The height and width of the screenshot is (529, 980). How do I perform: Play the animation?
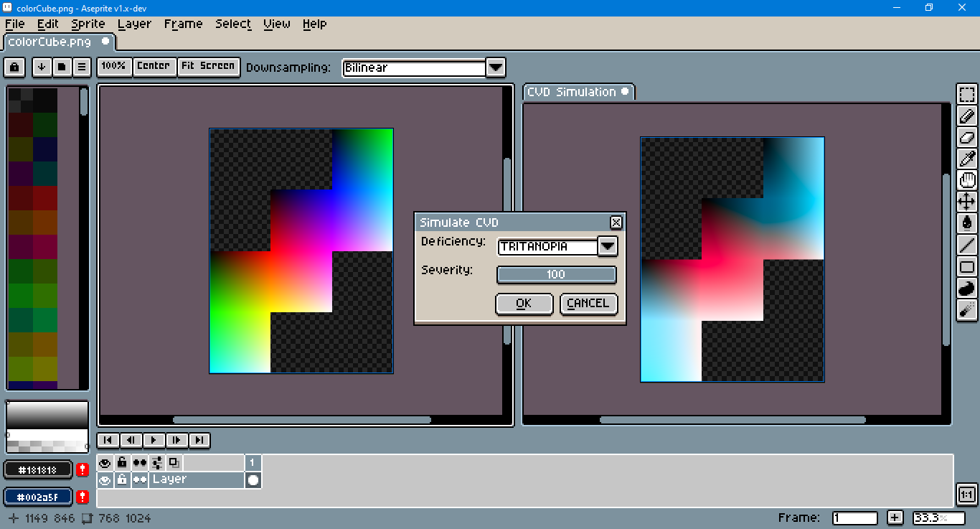pos(154,440)
